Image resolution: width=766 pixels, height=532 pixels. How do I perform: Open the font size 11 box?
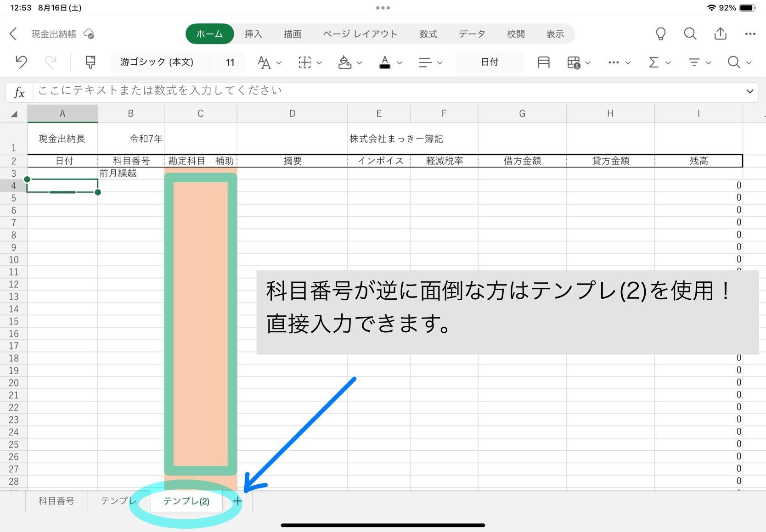coord(230,62)
